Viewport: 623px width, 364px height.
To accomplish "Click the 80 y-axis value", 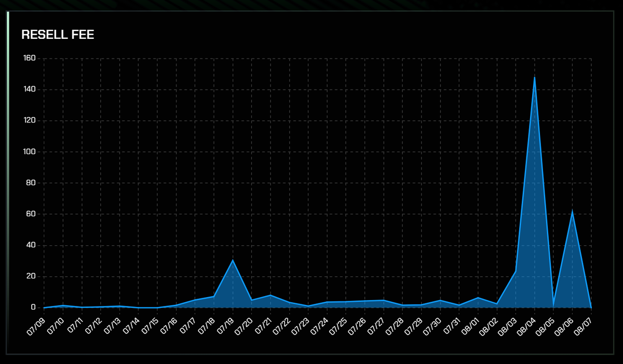I will [x=31, y=183].
